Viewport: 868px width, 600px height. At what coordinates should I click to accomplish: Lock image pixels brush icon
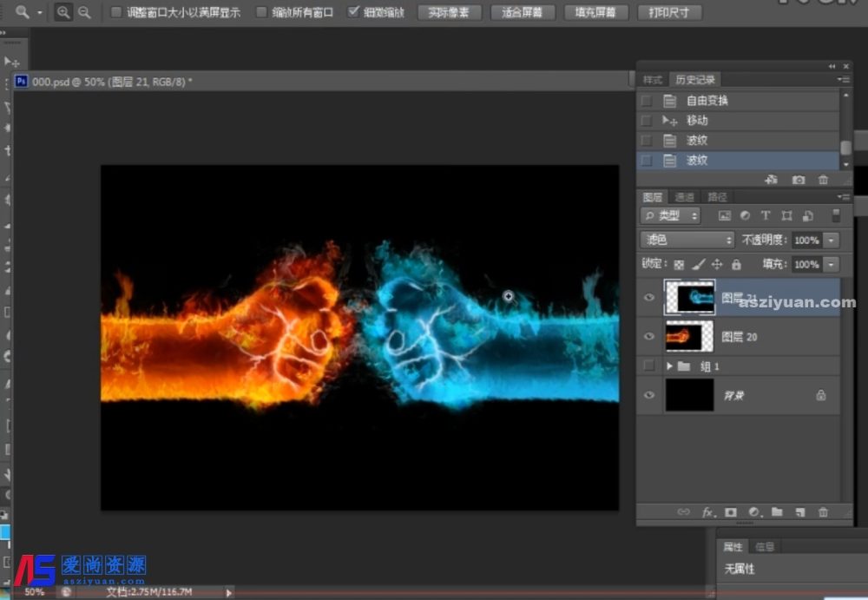(699, 265)
